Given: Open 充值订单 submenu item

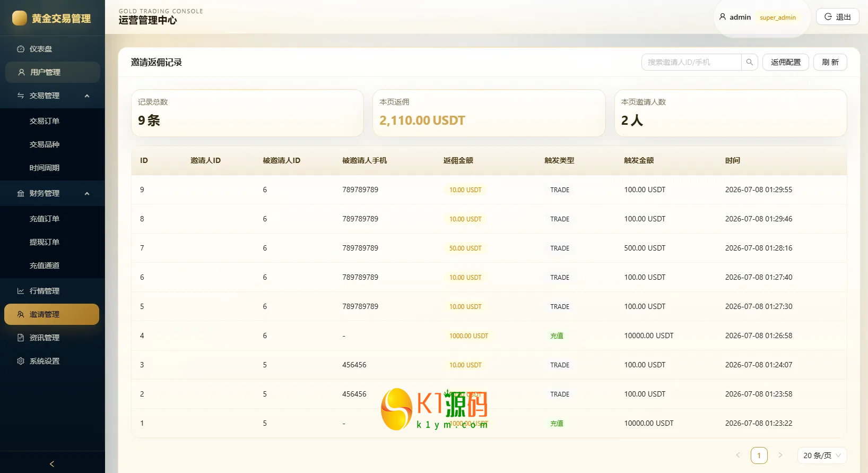Looking at the screenshot, I should pos(53,219).
